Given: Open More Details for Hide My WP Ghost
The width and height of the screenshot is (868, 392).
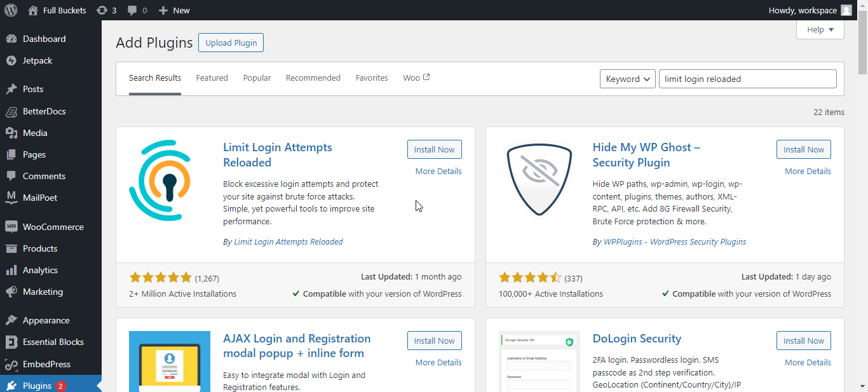Looking at the screenshot, I should click(x=807, y=171).
